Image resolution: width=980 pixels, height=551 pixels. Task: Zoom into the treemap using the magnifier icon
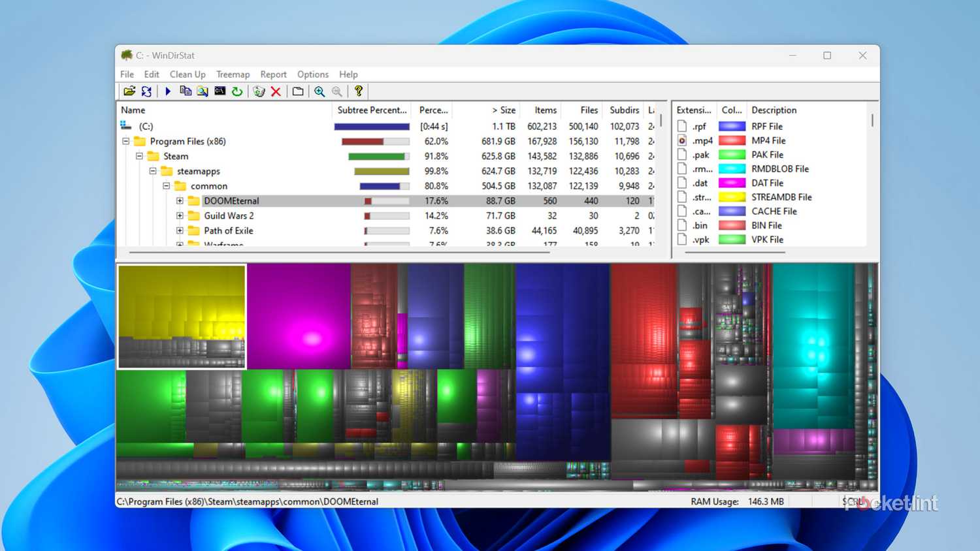319,91
